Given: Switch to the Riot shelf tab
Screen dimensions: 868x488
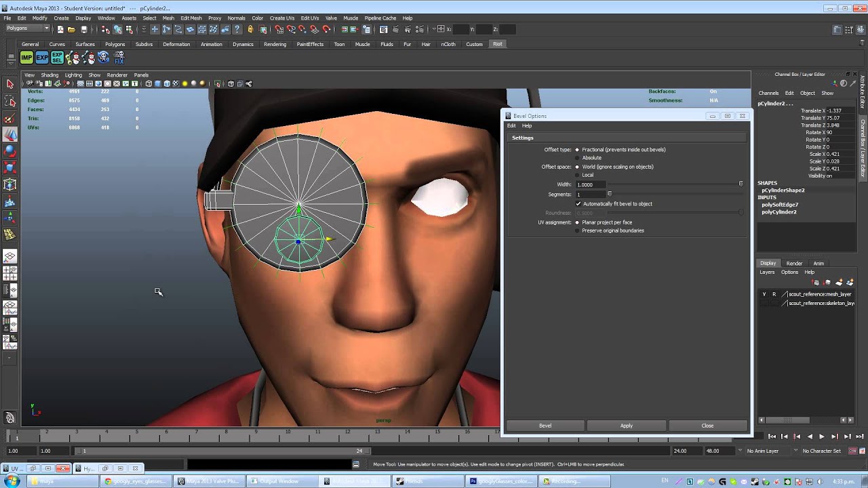Looking at the screenshot, I should coord(498,44).
